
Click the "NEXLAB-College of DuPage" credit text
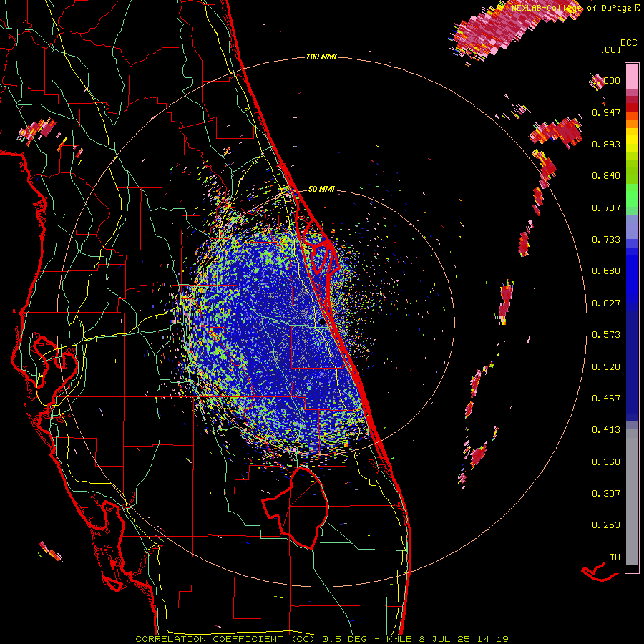[572, 8]
